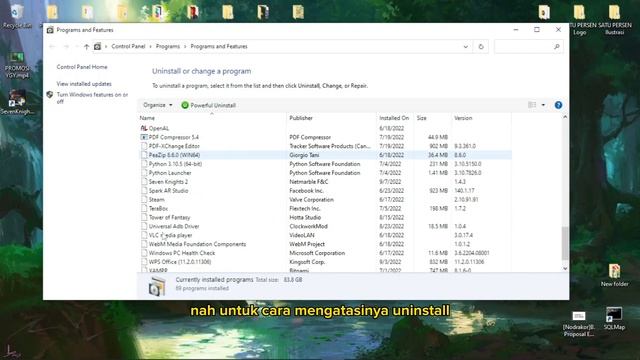
Task: Select WebM Media Foundation Components row
Action: [x=325, y=244]
